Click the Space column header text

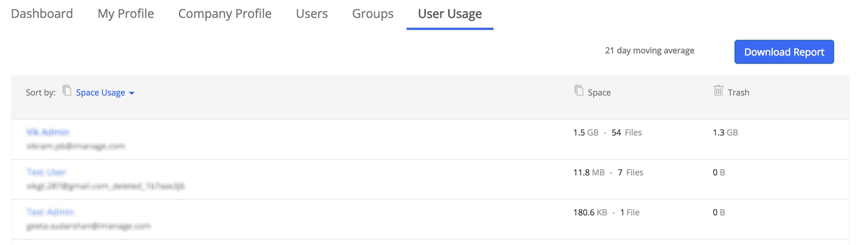pyautogui.click(x=599, y=92)
